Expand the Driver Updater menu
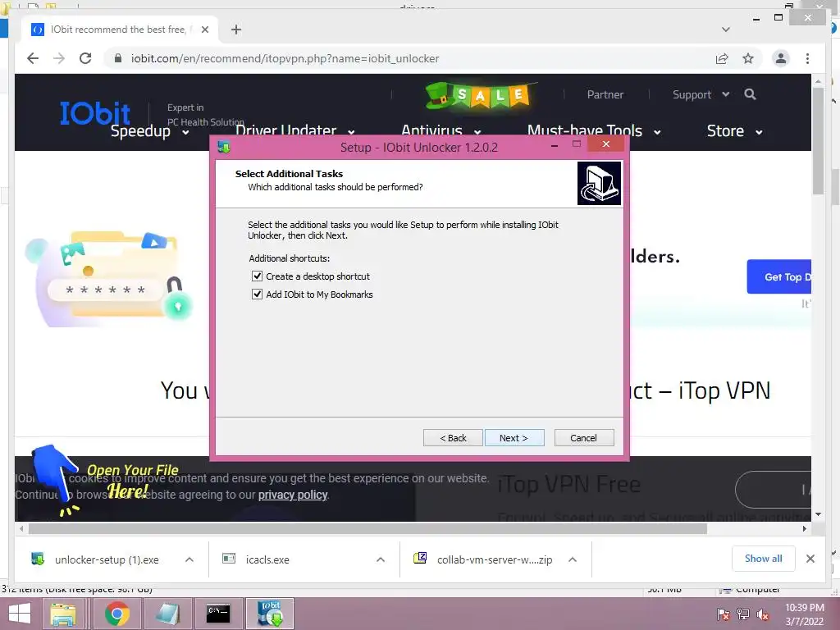840x630 pixels. [x=294, y=130]
